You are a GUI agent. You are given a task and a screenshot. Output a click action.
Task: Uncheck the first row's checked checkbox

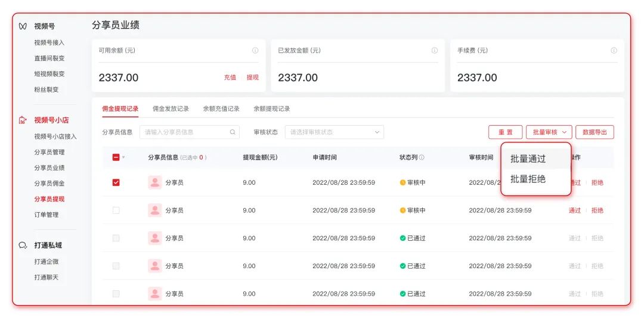tap(116, 182)
